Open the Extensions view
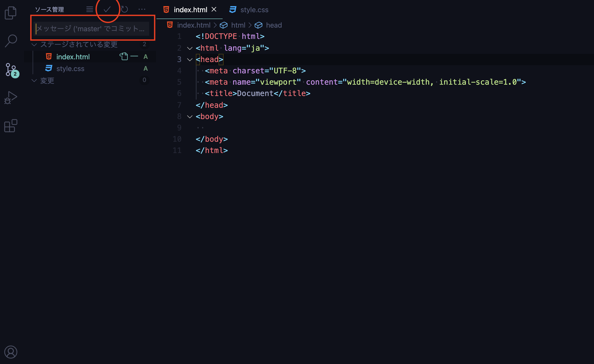594x364 pixels. coord(11,125)
